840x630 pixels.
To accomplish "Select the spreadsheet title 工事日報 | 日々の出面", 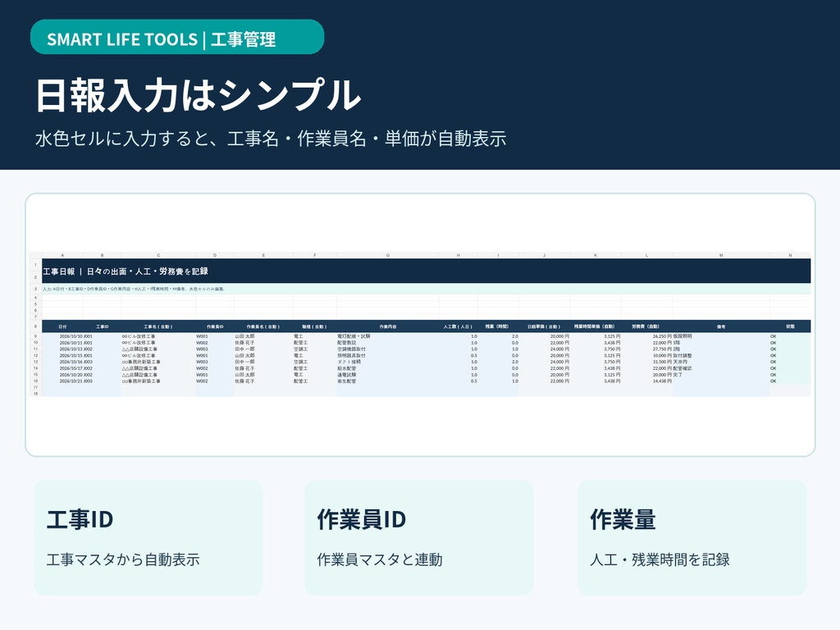I will click(126, 272).
